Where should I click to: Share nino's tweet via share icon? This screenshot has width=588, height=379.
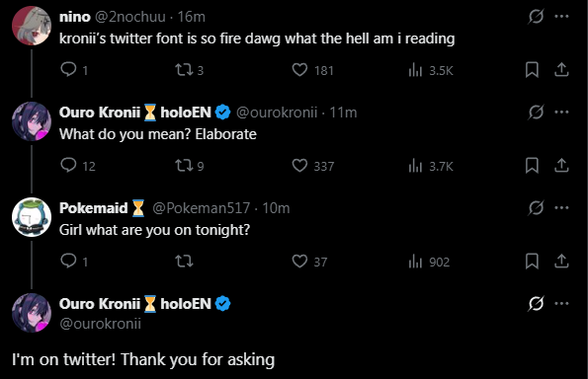(561, 70)
